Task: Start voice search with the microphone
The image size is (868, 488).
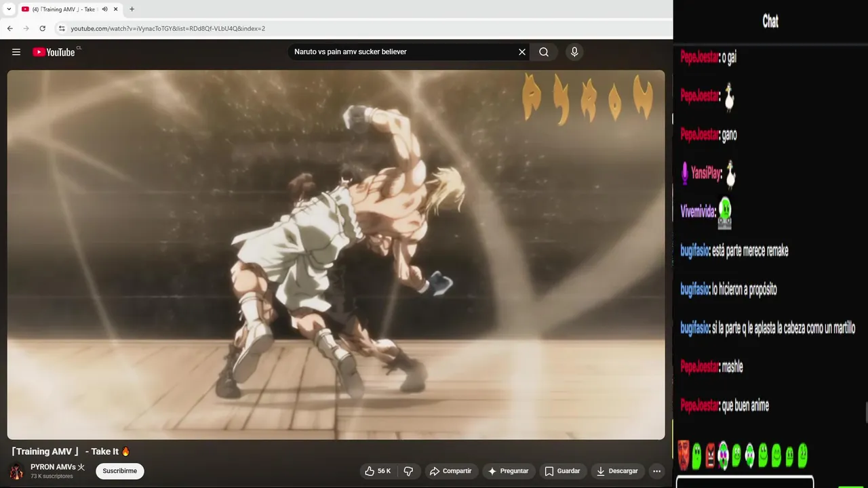Action: pos(574,52)
